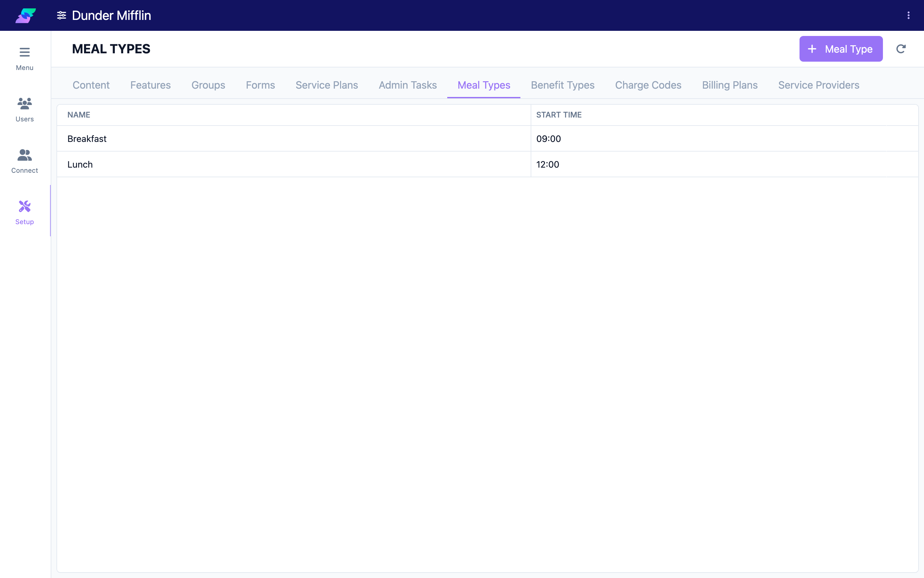Select the Lunch row name

(x=80, y=164)
